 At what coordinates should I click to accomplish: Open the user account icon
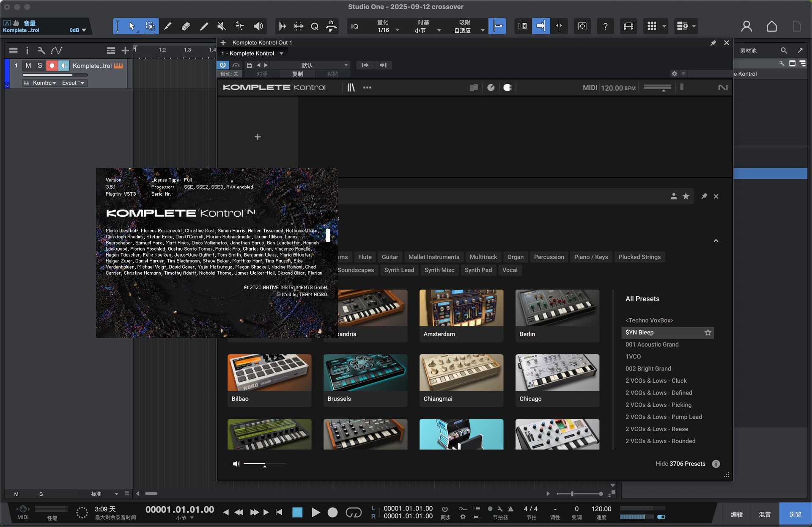click(746, 26)
